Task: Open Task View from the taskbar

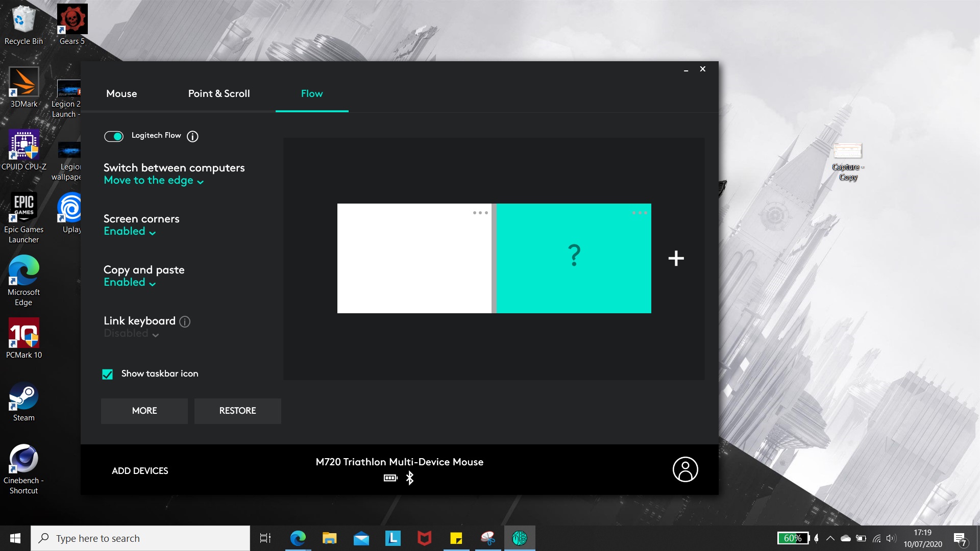Action: tap(265, 538)
